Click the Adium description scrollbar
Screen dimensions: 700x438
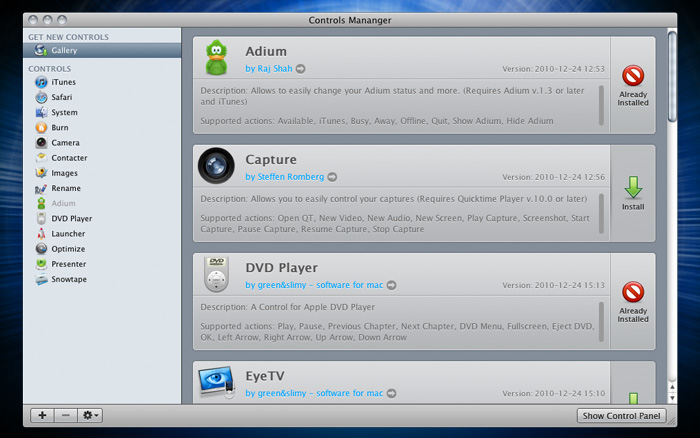[601, 105]
